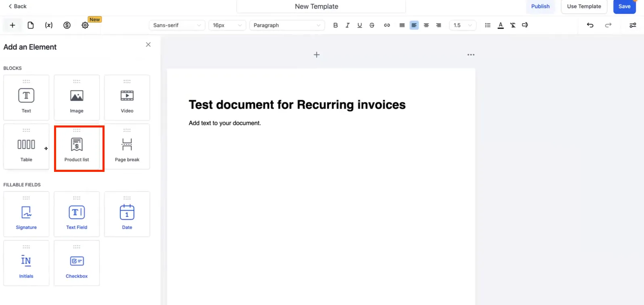Open the Sans-serif font dropdown
The width and height of the screenshot is (644, 305).
[177, 25]
